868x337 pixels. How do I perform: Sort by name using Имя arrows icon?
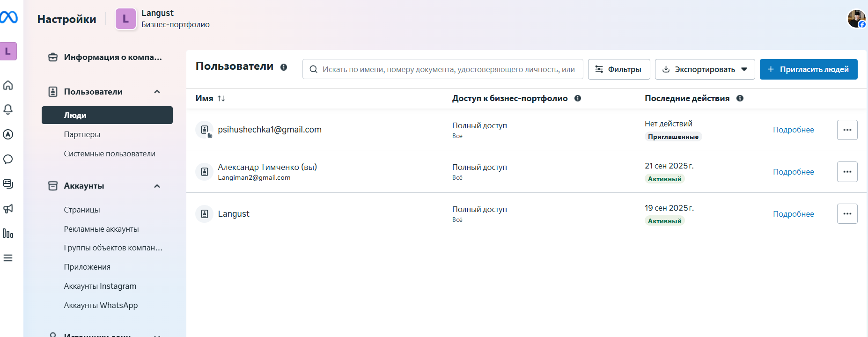[x=221, y=98]
